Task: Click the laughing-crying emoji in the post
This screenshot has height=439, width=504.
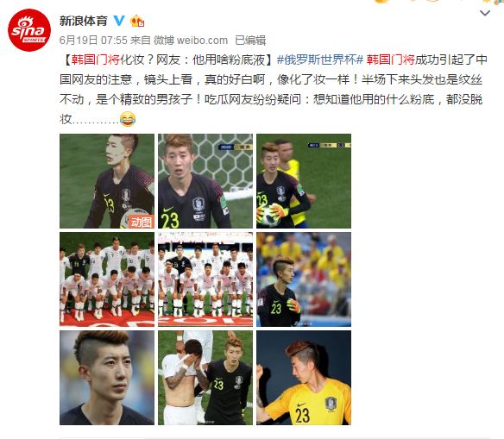Action: click(128, 119)
